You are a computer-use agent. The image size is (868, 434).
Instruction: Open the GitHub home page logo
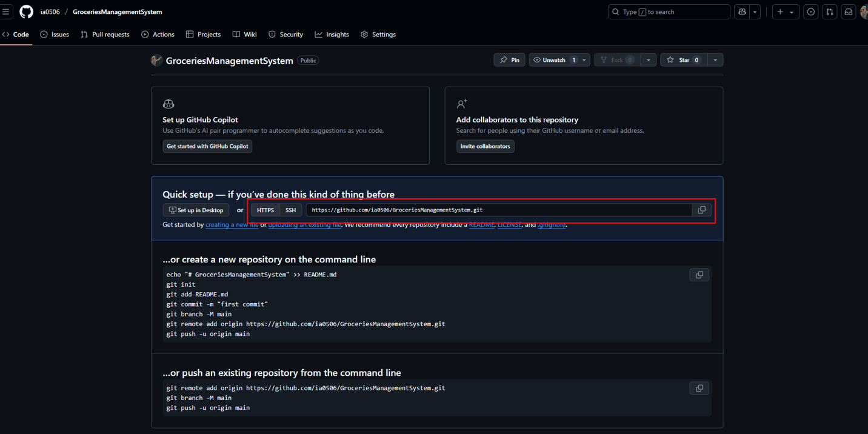coord(26,12)
